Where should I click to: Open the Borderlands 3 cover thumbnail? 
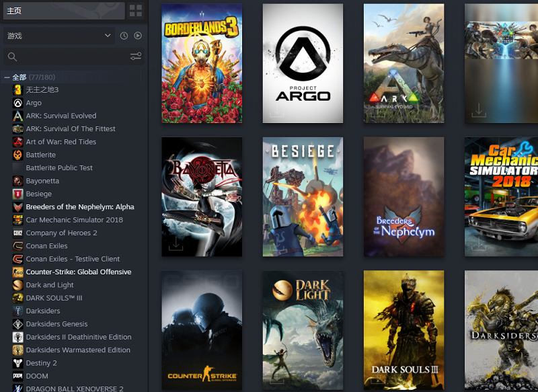[x=202, y=63]
